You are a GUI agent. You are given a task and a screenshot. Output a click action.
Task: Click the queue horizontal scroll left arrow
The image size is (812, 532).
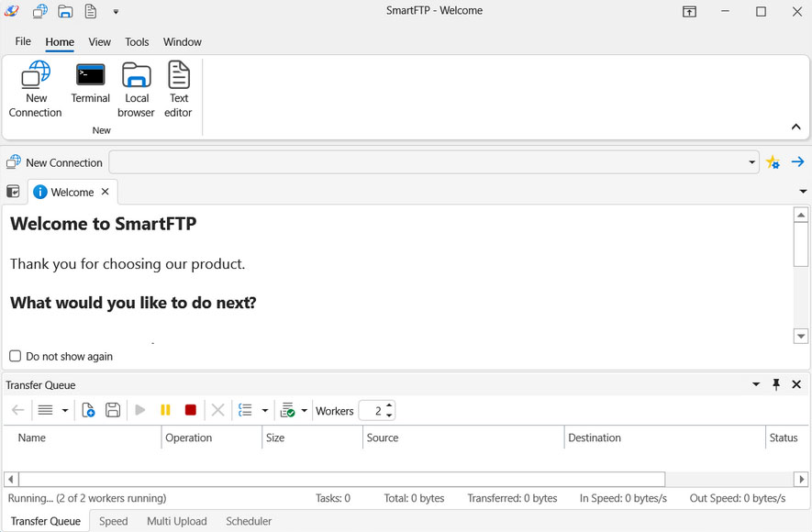(11, 479)
